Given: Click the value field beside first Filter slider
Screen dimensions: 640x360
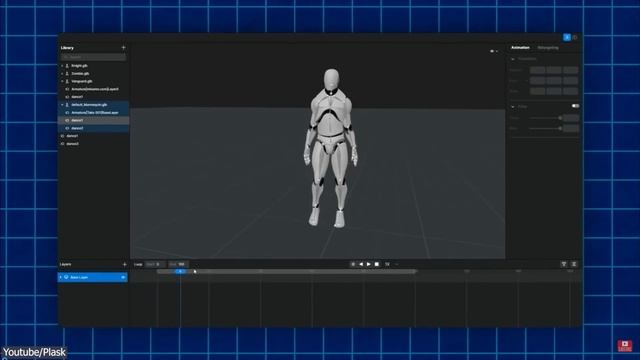Looking at the screenshot, I should [571, 118].
